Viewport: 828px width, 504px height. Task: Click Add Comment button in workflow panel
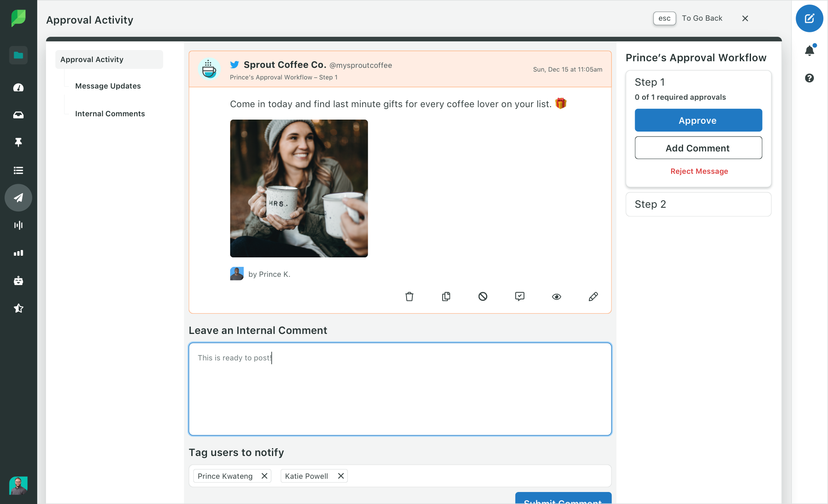(698, 148)
